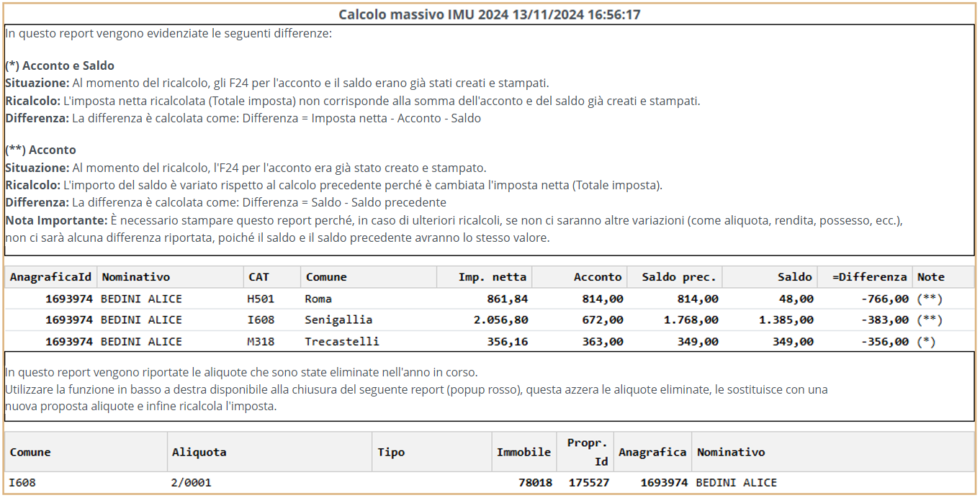Click the -356,00 difference value
Screen dimensions: 980x498
[885, 342]
